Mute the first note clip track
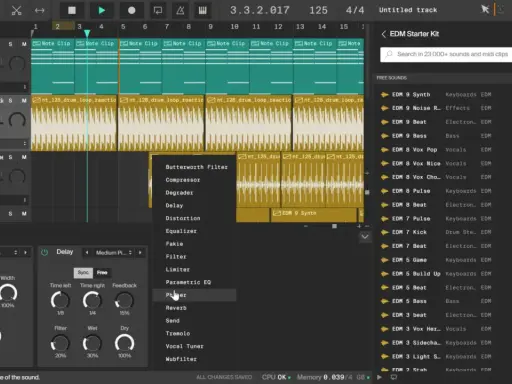 pyautogui.click(x=24, y=44)
